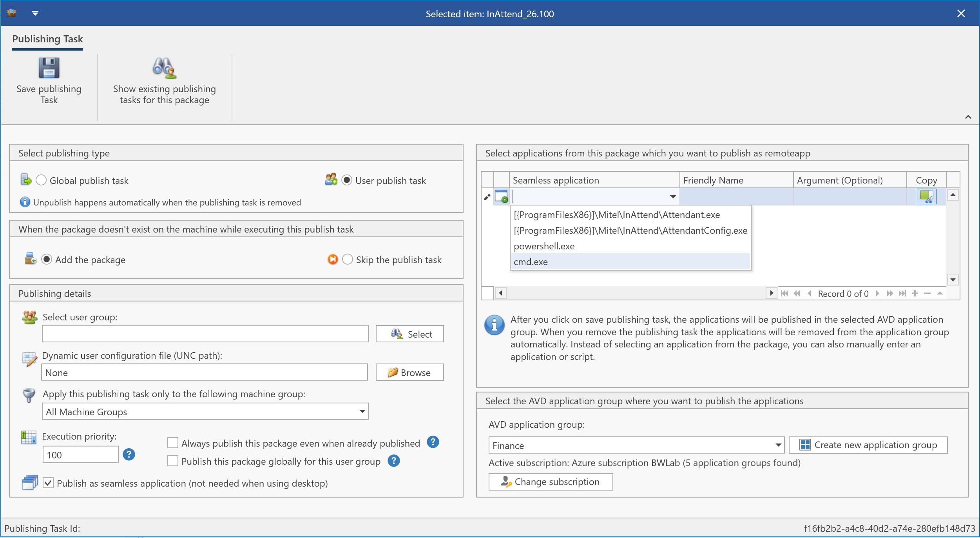Click the add record plus icon
The image size is (980, 538).
click(915, 293)
